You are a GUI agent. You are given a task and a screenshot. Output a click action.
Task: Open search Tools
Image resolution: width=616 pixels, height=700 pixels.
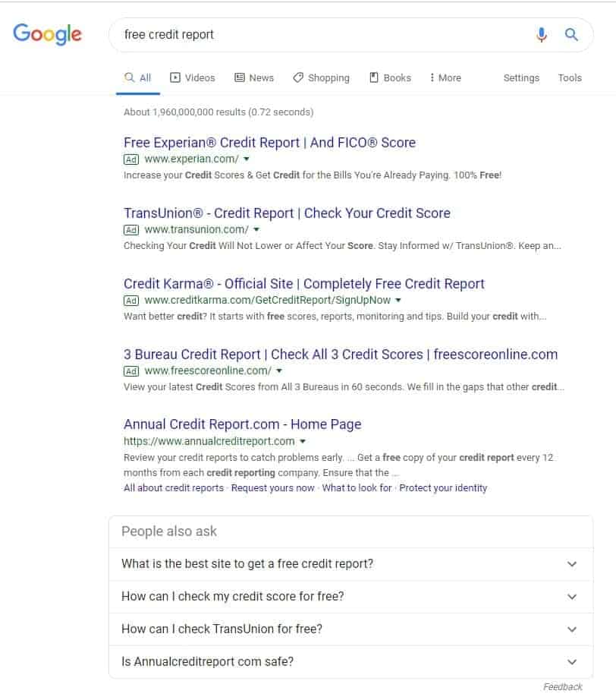click(x=570, y=77)
